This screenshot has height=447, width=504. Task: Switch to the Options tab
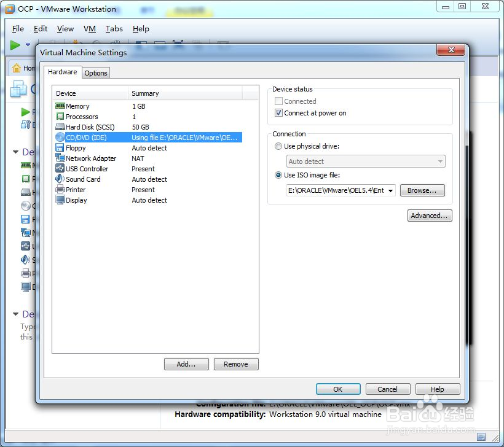click(x=96, y=73)
